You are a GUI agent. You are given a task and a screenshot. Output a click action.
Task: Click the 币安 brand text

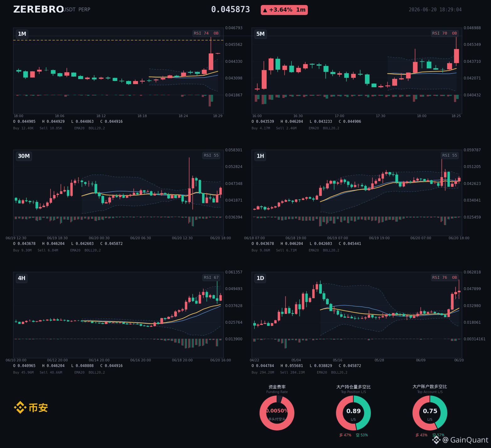click(38, 408)
